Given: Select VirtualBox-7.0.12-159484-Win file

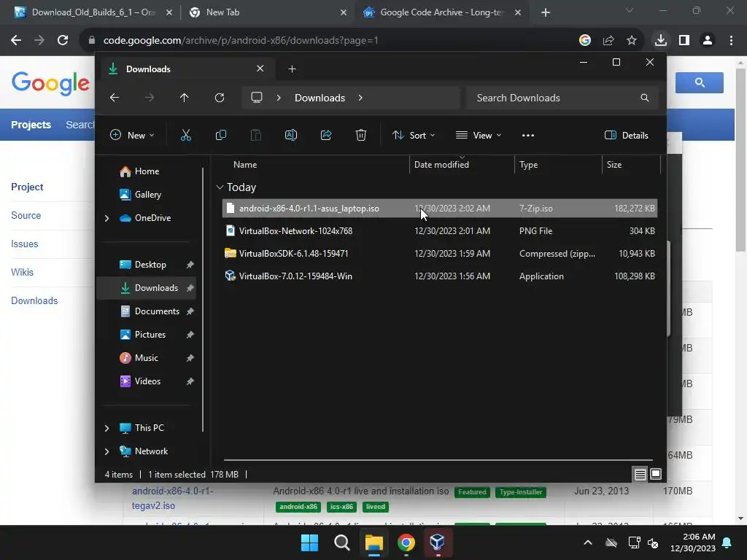Looking at the screenshot, I should (x=440, y=276).
